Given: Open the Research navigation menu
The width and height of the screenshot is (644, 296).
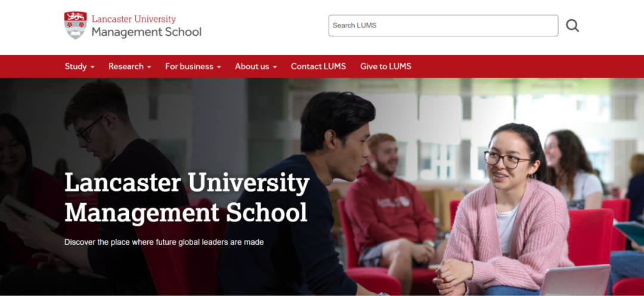Looking at the screenshot, I should click(x=130, y=66).
